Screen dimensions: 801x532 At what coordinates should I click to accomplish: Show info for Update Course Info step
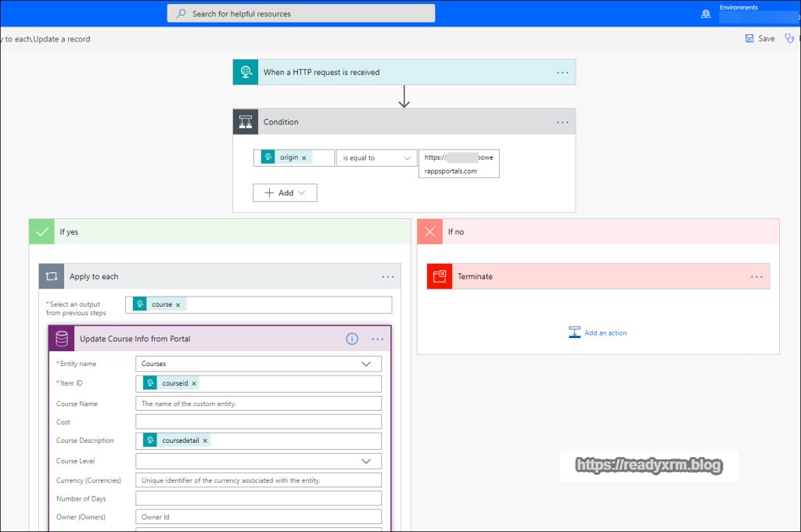[x=352, y=339]
